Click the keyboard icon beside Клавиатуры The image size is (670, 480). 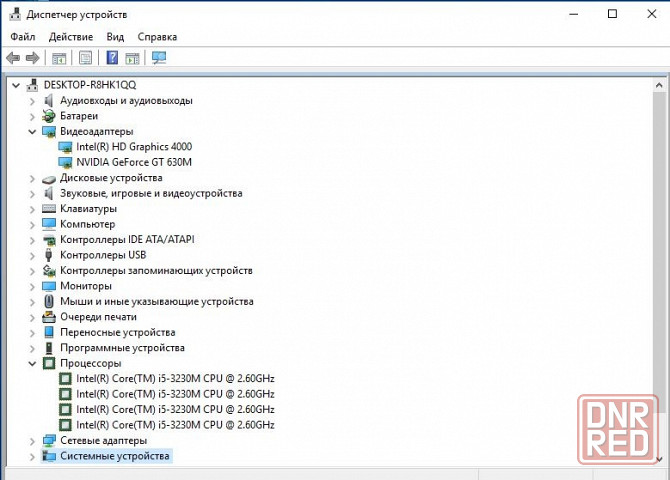click(49, 209)
